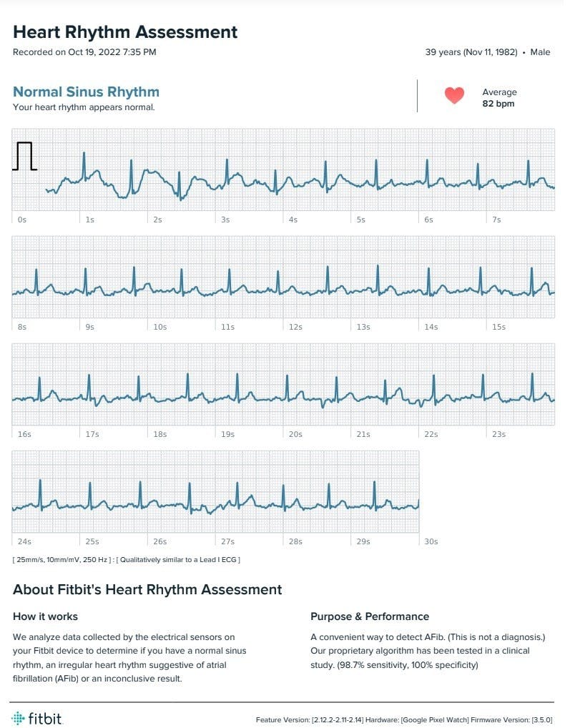Click the Purpose & Performance heading
Image resolution: width=570 pixels, height=728 pixels.
point(370,616)
